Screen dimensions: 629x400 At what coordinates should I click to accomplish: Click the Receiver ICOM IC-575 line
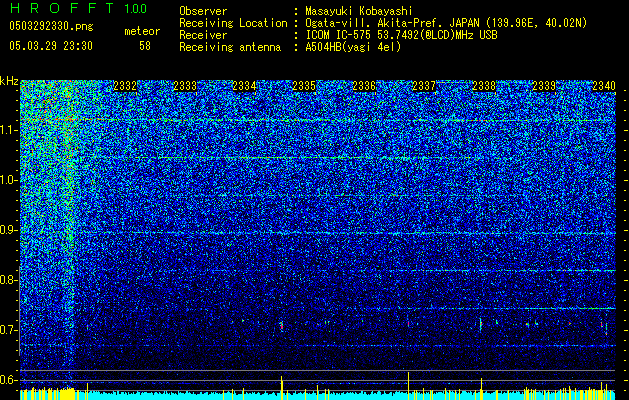coord(338,35)
